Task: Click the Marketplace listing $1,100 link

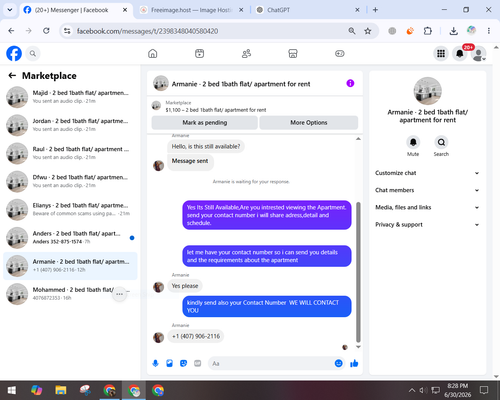Action: click(216, 110)
